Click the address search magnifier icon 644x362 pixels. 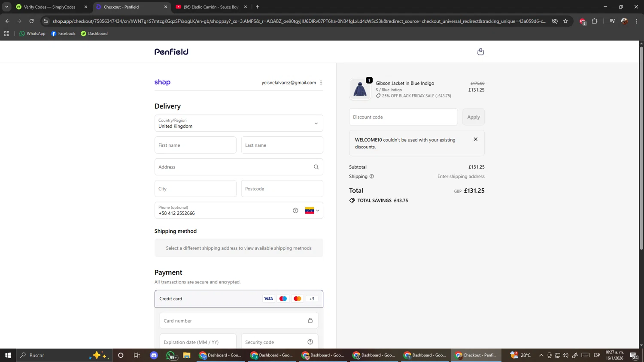click(316, 167)
